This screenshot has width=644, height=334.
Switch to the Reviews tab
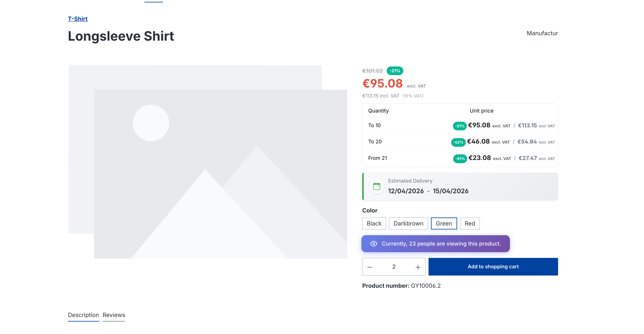point(114,315)
